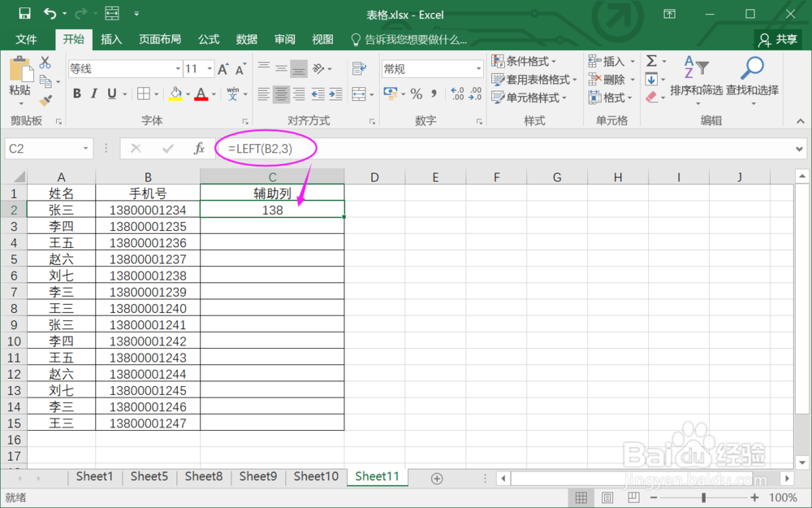Switch to the 公式 ribbon tab
The width and height of the screenshot is (812, 508).
pyautogui.click(x=208, y=39)
